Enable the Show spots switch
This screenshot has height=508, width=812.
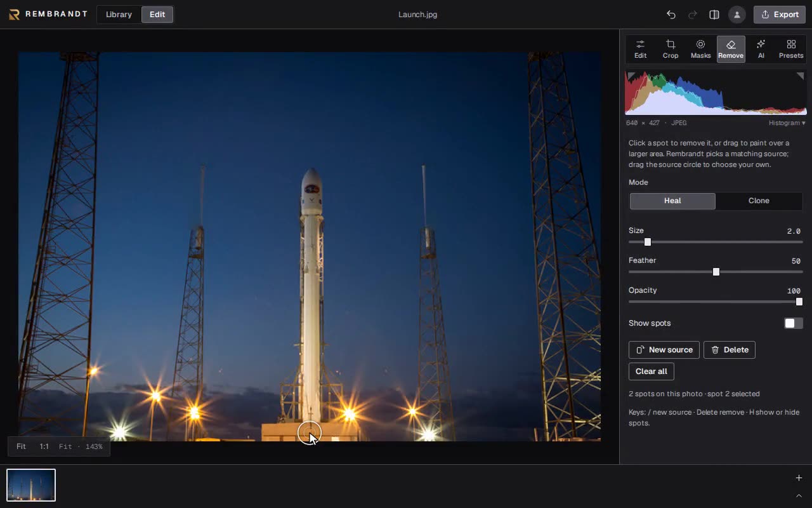pos(793,323)
